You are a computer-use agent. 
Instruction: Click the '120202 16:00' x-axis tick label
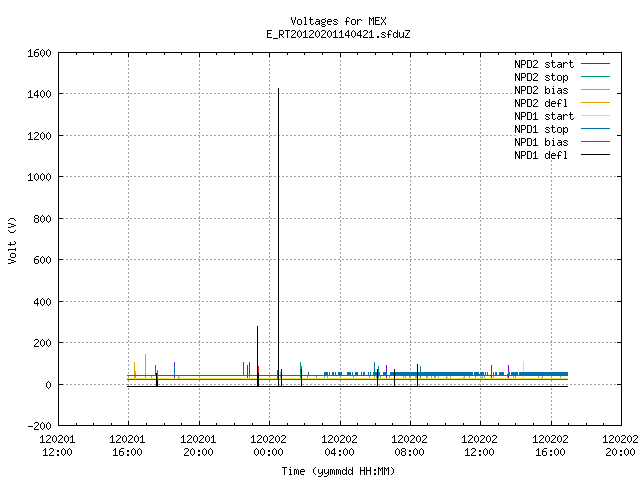(551, 446)
